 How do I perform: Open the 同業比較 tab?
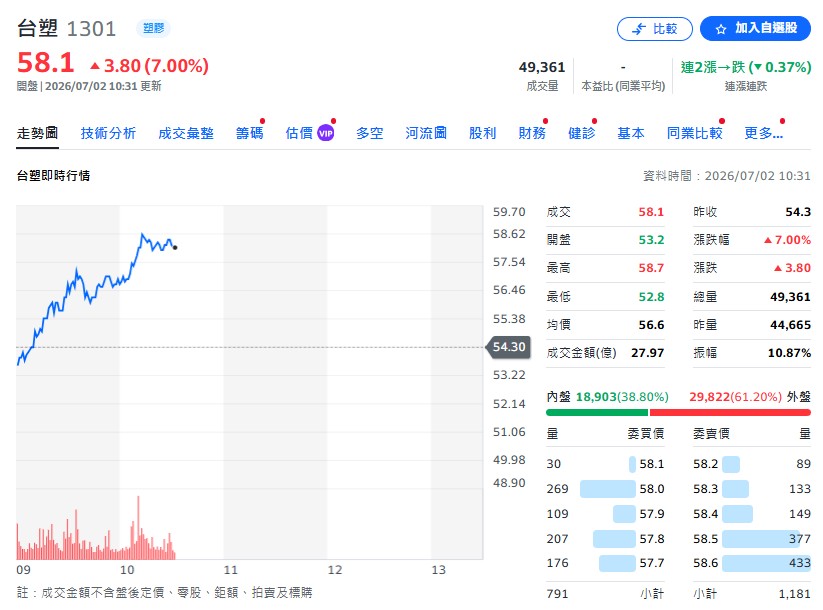[x=694, y=133]
